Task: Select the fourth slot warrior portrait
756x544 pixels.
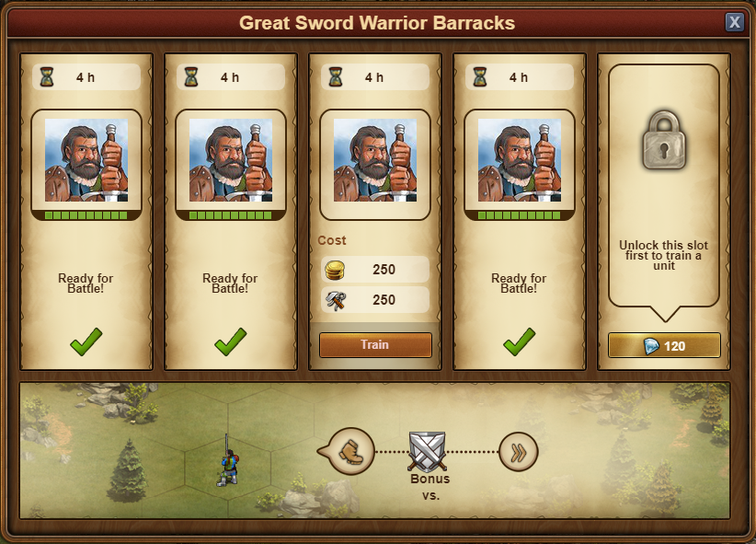Action: 520,160
